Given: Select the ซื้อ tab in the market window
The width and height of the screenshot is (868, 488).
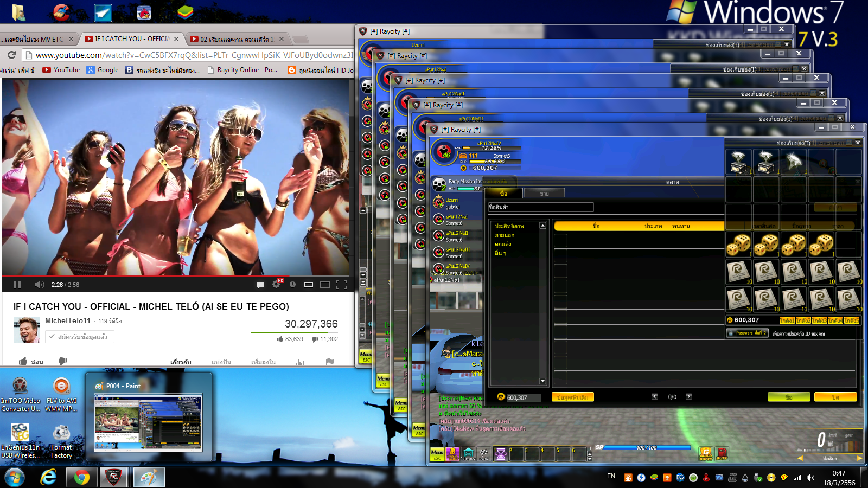Looking at the screenshot, I should pos(503,194).
